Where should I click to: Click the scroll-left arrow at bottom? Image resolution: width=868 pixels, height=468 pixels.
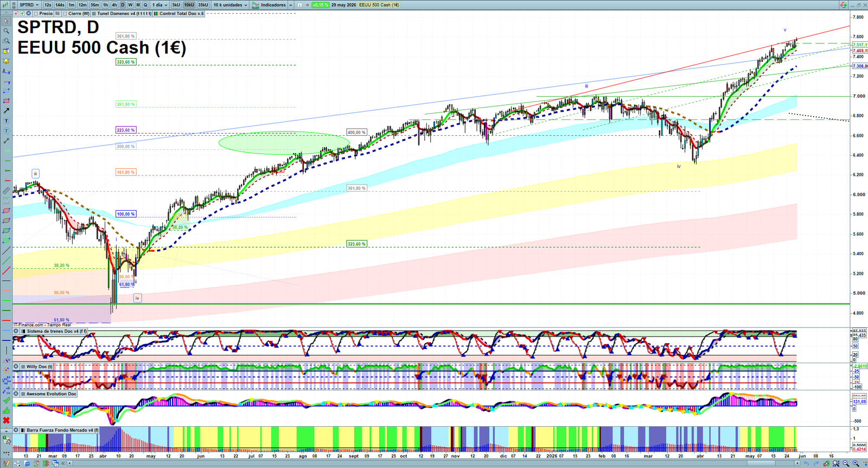point(69,463)
